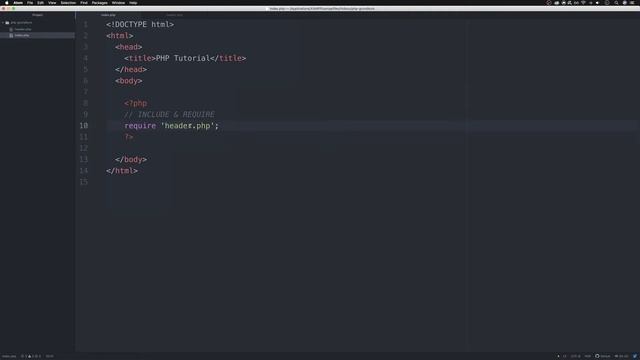Click line number 15 in the gutter
Viewport: 640px width, 360px height.
click(x=84, y=182)
